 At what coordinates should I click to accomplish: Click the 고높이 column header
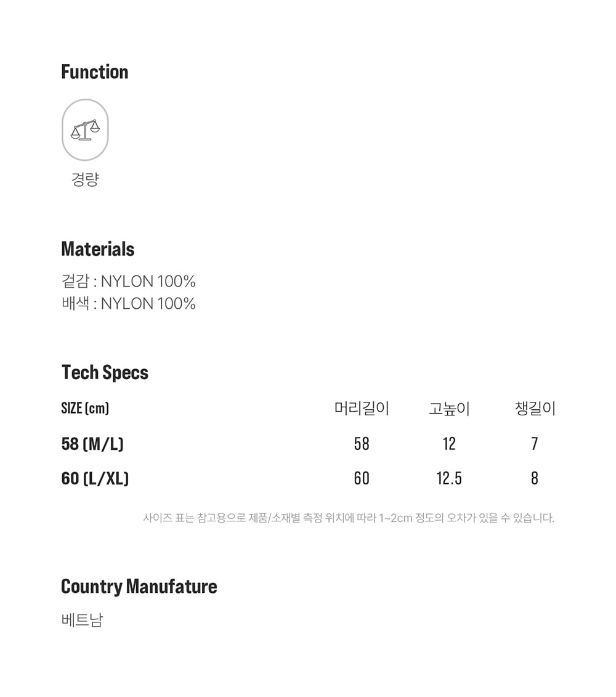click(x=449, y=409)
